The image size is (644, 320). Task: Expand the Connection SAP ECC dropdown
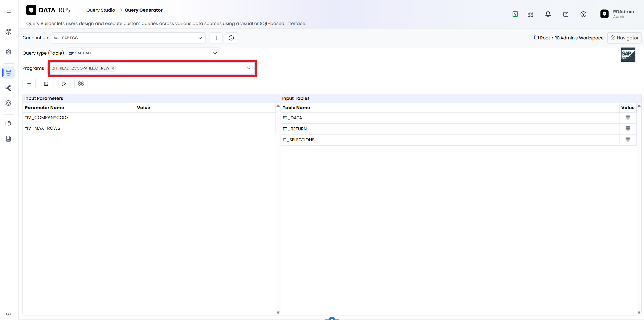pos(200,38)
